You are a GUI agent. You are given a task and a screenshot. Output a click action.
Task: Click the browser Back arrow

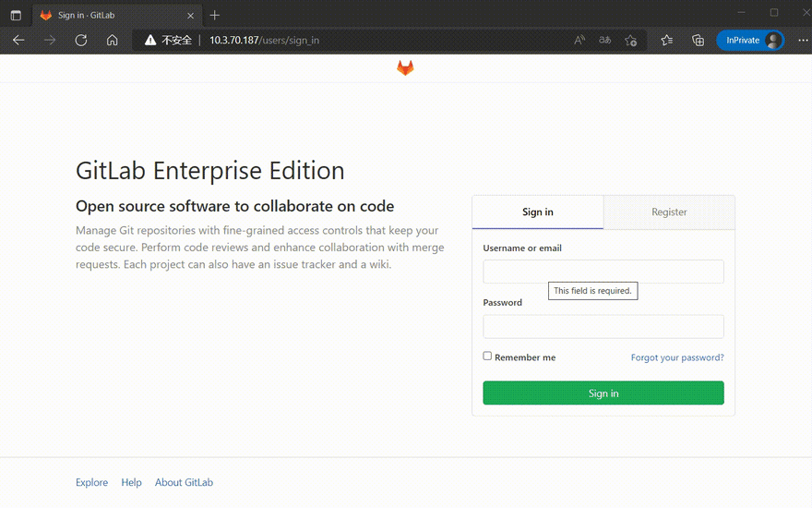click(18, 40)
